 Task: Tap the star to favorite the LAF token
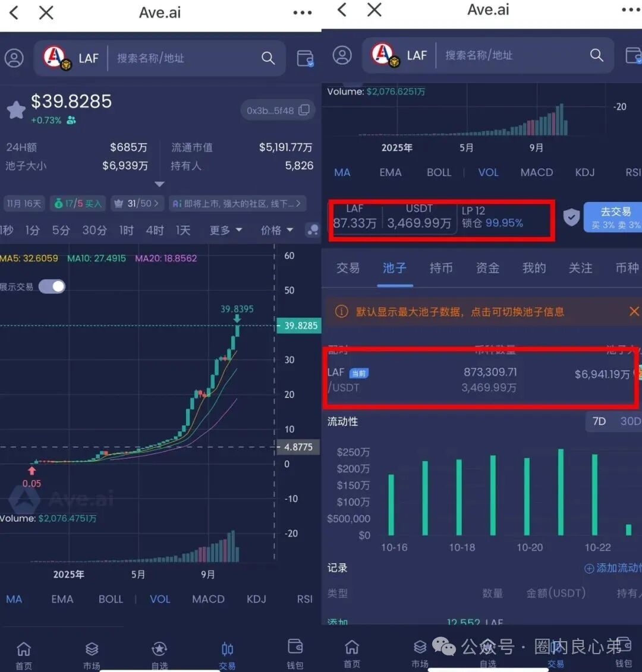point(16,109)
